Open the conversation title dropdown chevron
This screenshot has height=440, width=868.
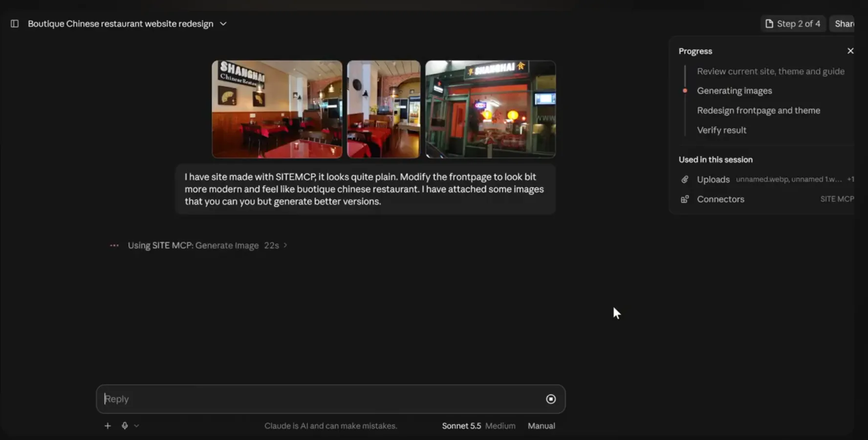point(223,23)
